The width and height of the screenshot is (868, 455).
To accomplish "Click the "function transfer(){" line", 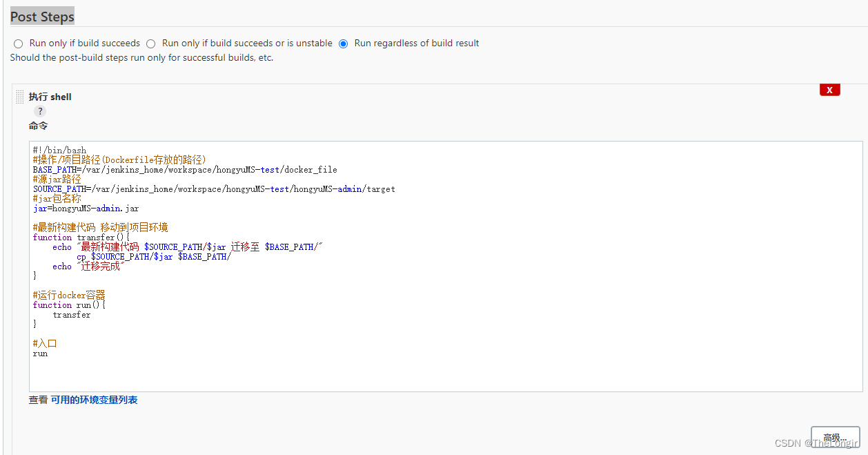I will pos(81,237).
